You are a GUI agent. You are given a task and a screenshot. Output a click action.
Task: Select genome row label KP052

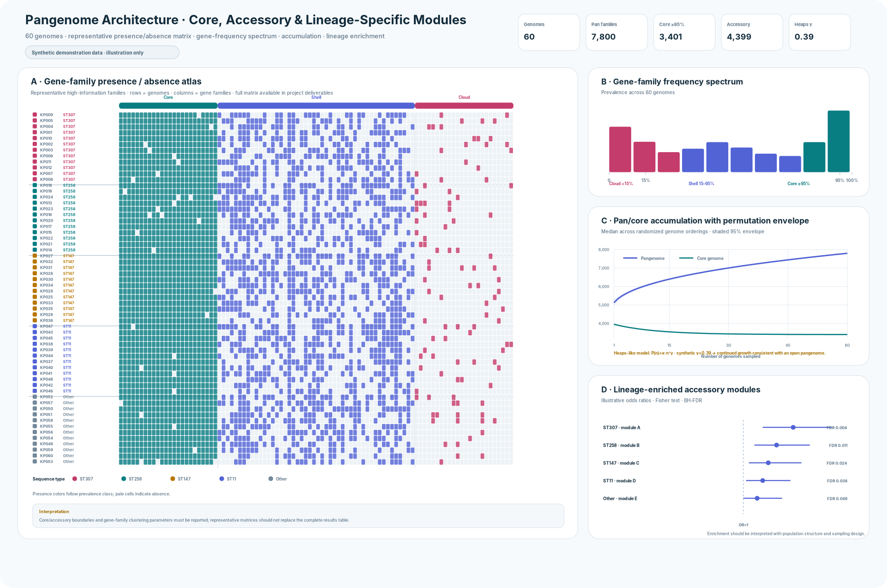pyautogui.click(x=46, y=397)
